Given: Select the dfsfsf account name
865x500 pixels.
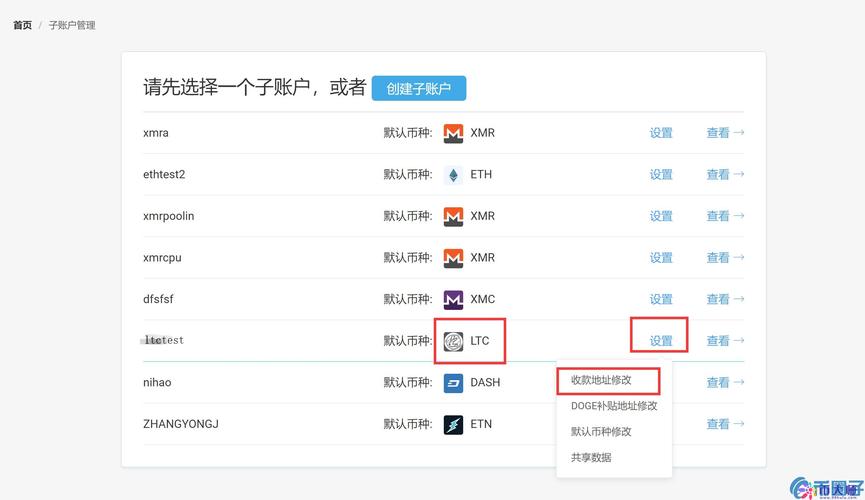Looking at the screenshot, I should [x=158, y=300].
